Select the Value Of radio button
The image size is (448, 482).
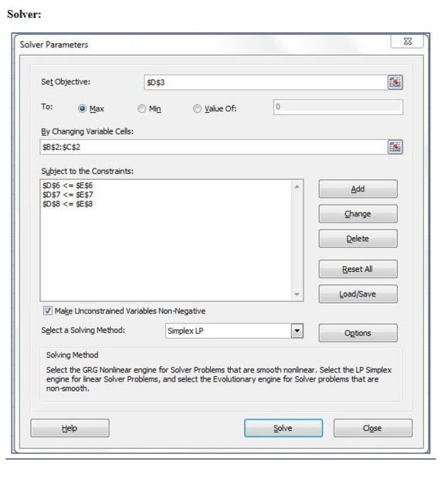click(197, 108)
